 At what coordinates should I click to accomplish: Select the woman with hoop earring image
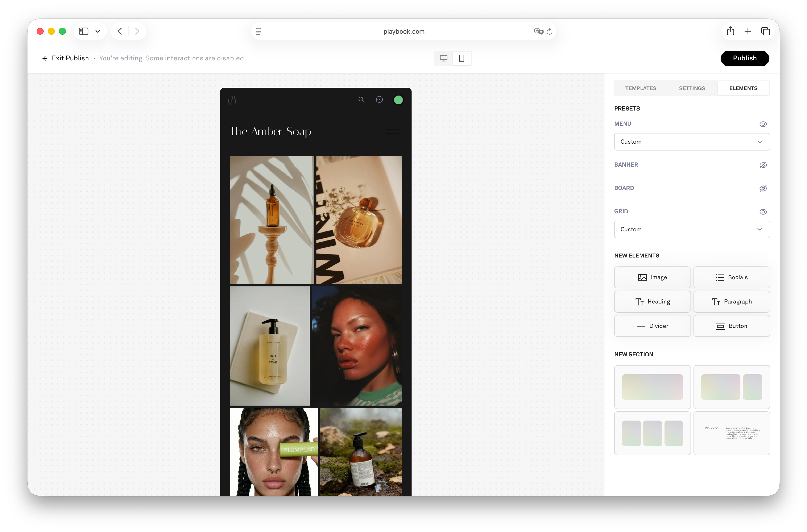(357, 346)
